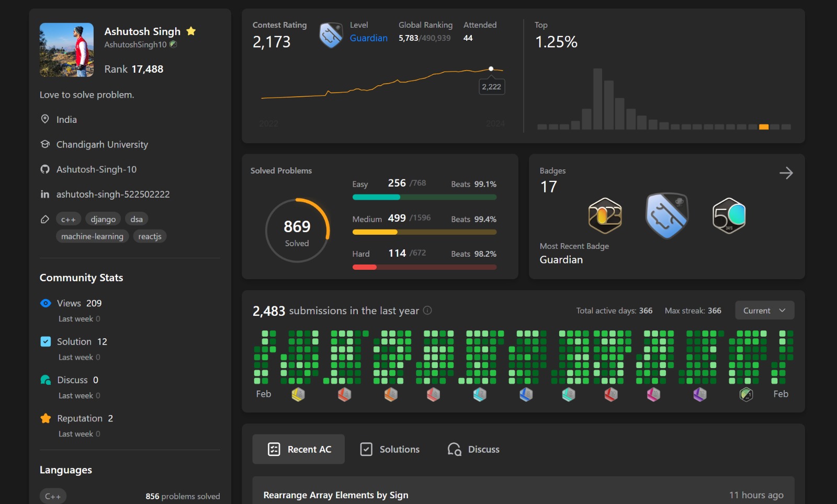Viewport: 837px width, 504px height.
Task: Select the django skill tag
Action: click(x=103, y=219)
